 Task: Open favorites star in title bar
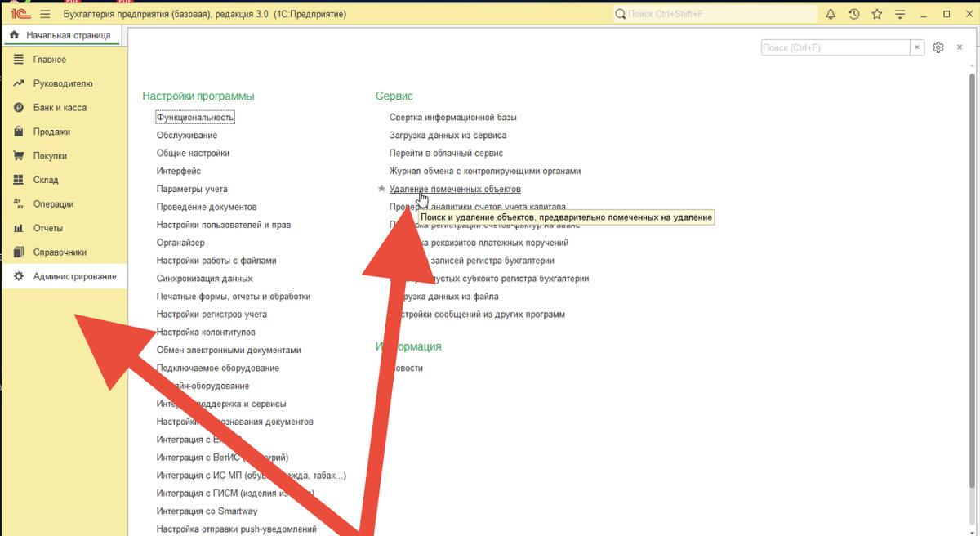click(x=876, y=15)
